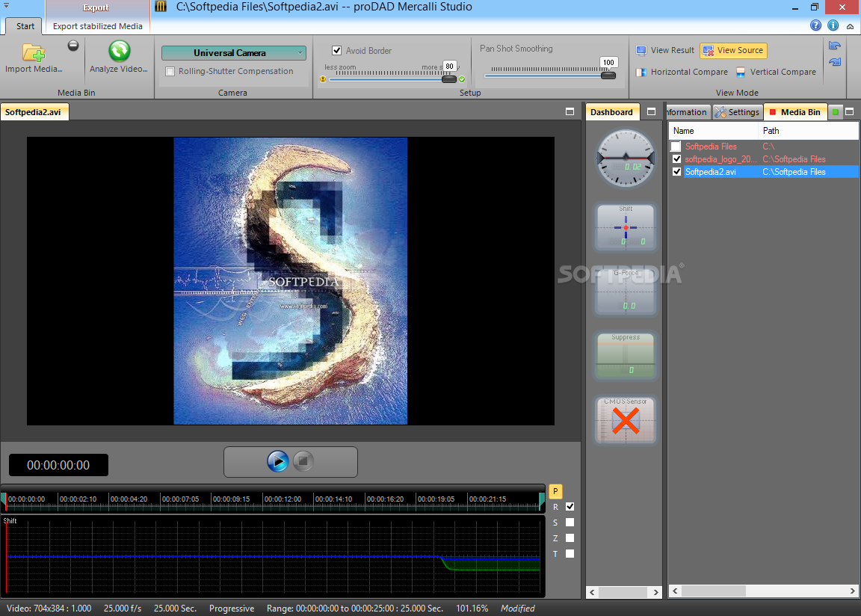Click the Import Media folder icon
This screenshot has width=861, height=616.
pos(34,53)
